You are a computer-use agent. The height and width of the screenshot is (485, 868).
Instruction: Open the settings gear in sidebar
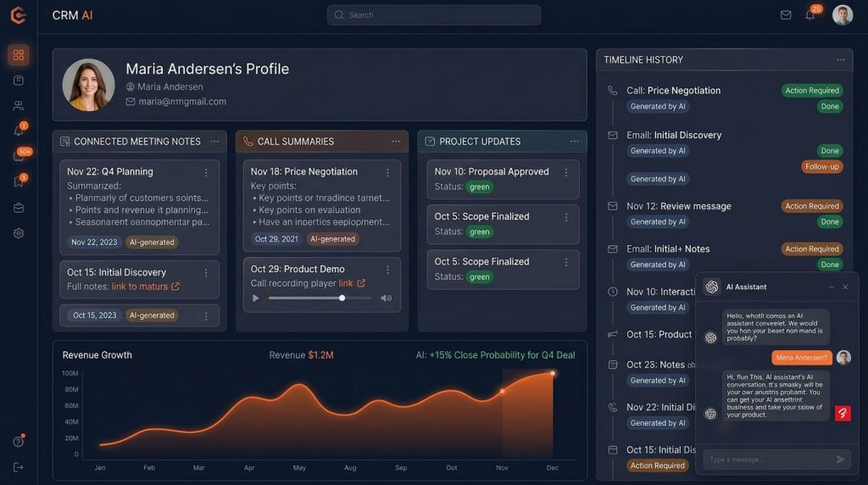coord(19,233)
